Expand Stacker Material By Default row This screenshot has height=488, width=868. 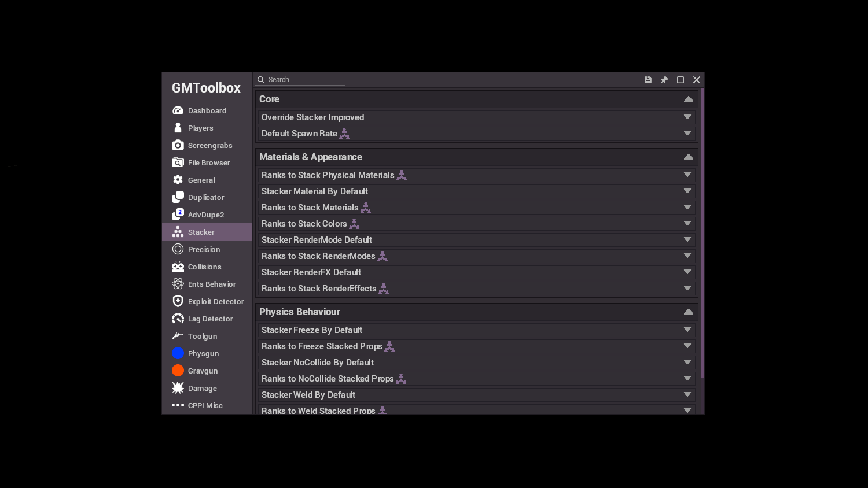coord(687,191)
